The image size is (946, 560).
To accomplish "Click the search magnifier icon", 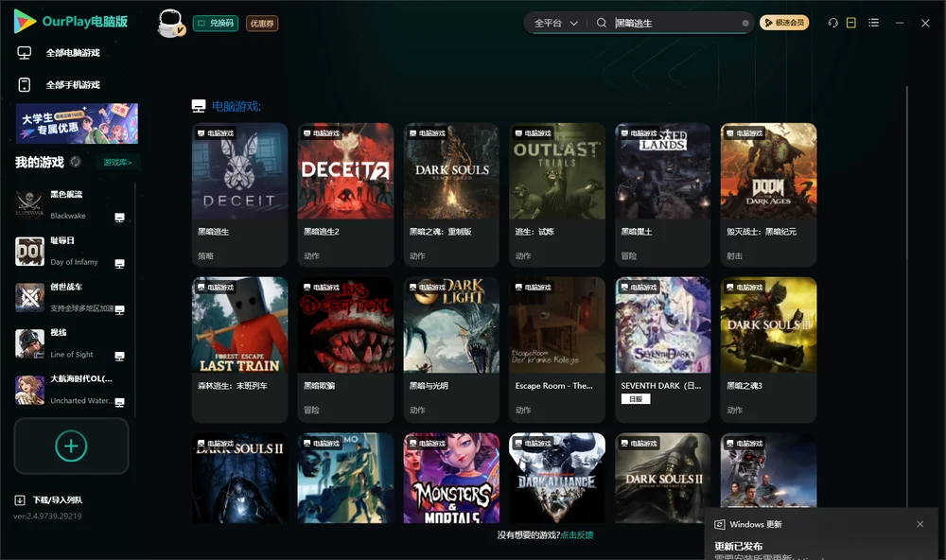I will pos(602,23).
